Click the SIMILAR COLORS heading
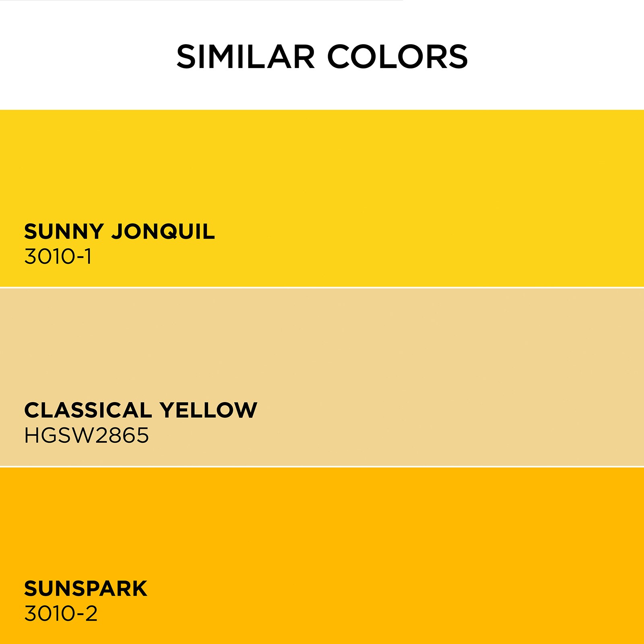Viewport: 644px width, 644px height. (x=322, y=56)
